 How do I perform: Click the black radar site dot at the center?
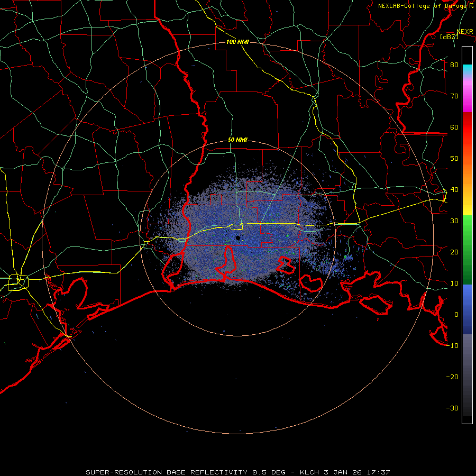point(238,238)
